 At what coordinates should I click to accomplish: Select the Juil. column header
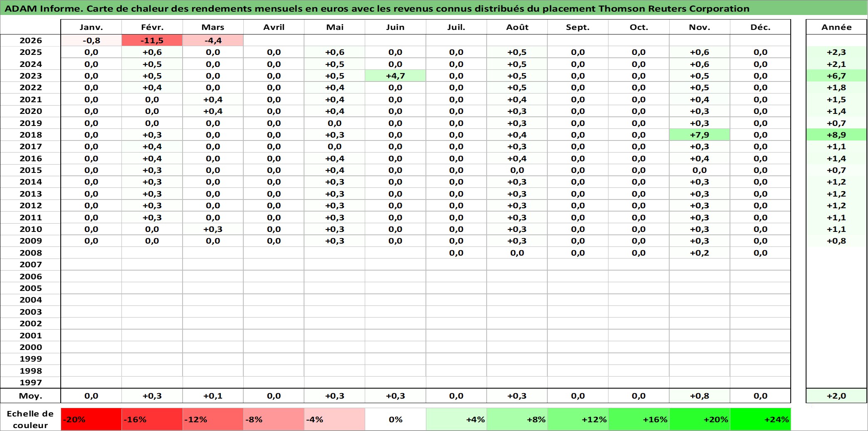[456, 27]
